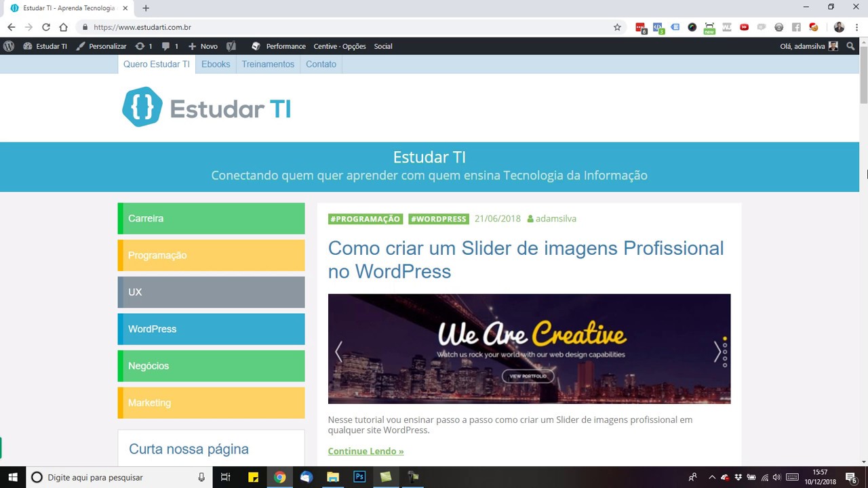
Task: Open the comments bubble in admin bar
Action: click(170, 46)
